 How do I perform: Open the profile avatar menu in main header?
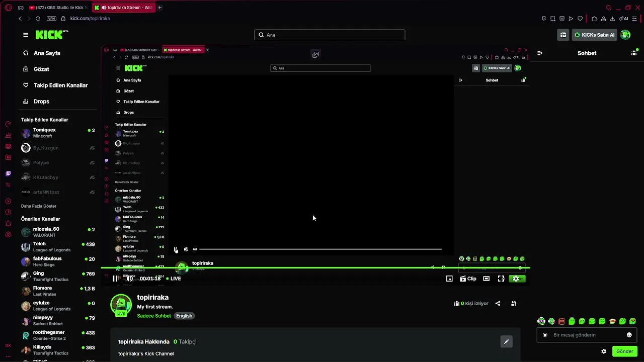(x=625, y=35)
